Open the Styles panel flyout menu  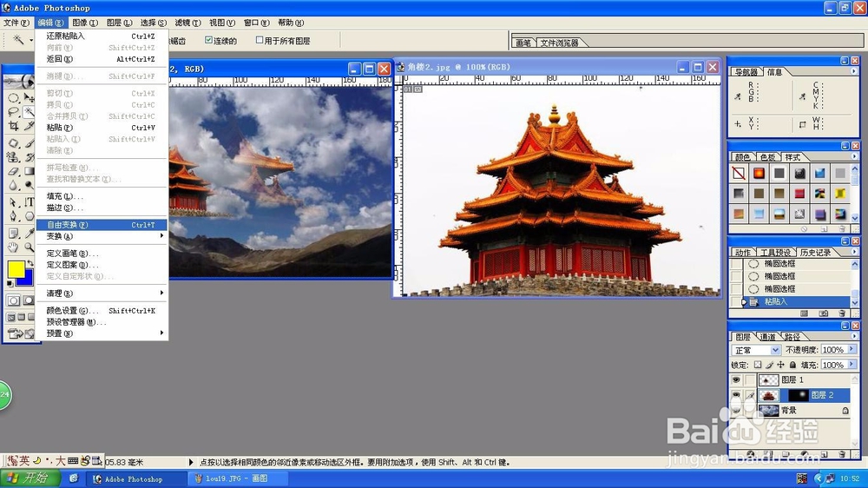pyautogui.click(x=853, y=157)
